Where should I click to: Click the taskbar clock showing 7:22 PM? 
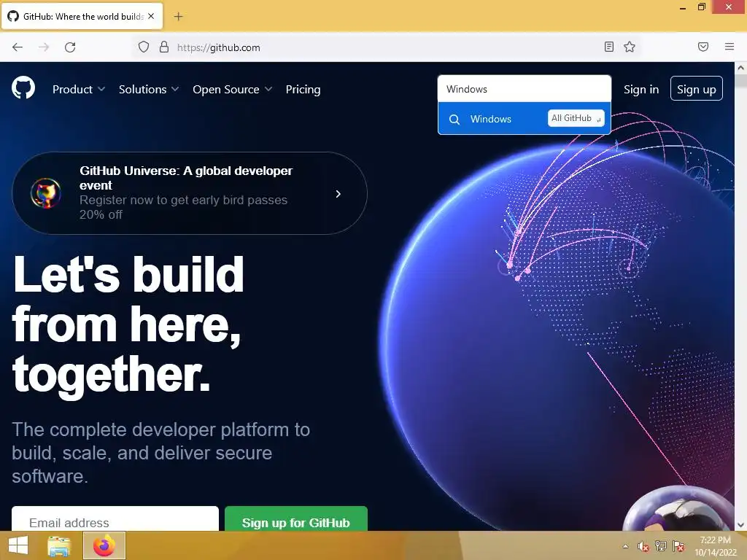pos(716,546)
